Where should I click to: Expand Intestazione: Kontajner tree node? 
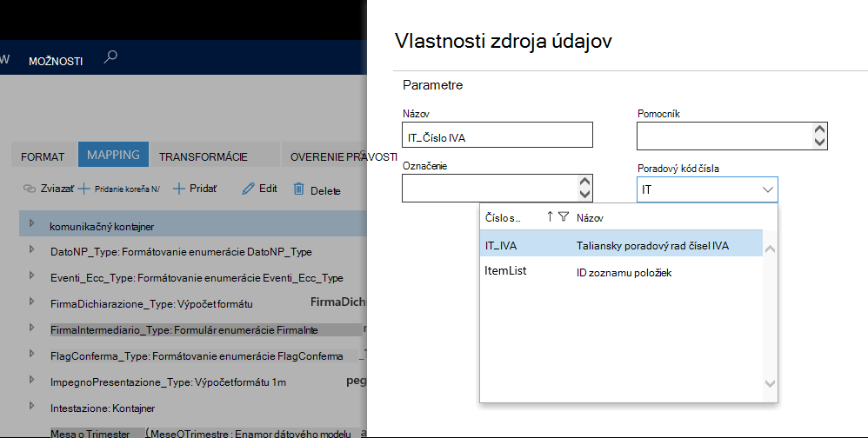click(x=32, y=406)
